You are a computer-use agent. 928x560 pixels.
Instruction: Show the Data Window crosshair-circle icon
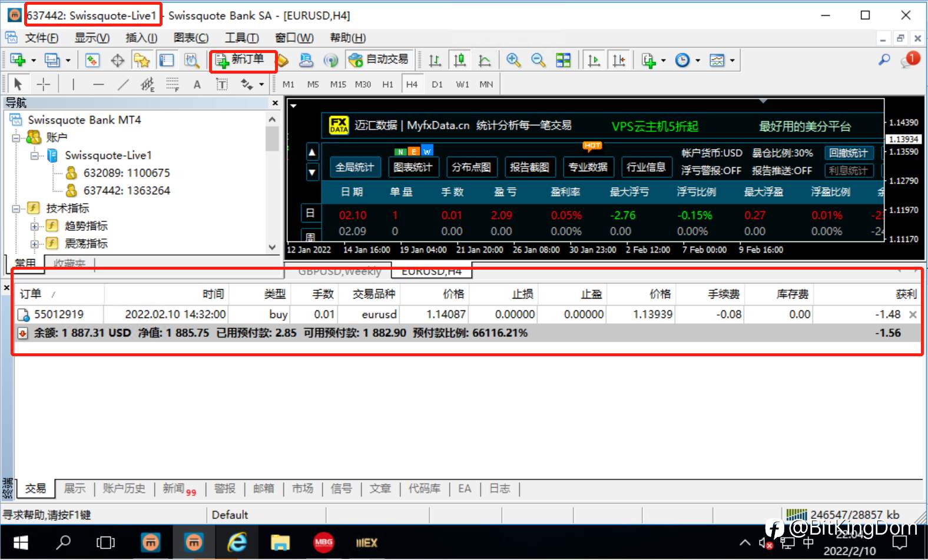click(x=117, y=60)
